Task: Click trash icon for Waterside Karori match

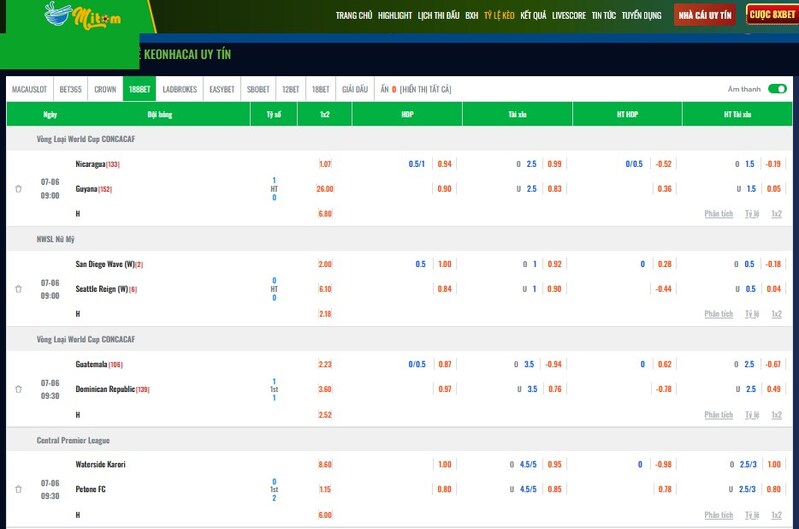Action: click(18, 489)
